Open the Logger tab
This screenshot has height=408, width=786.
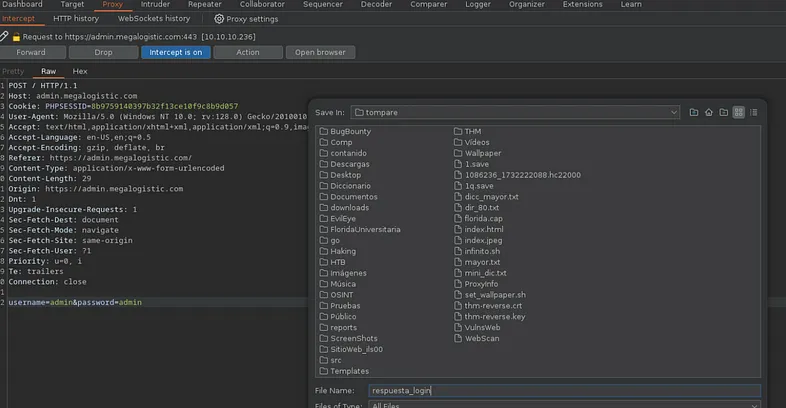click(x=478, y=5)
